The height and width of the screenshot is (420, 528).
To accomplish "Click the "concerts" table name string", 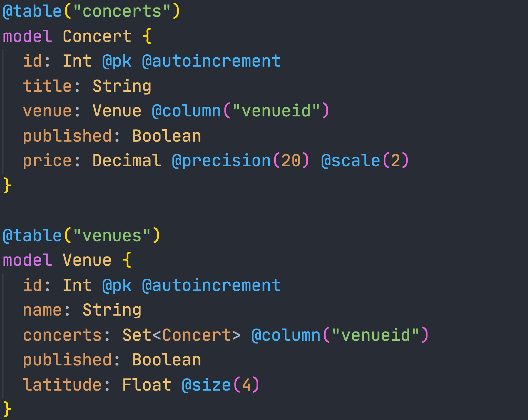I will click(x=122, y=11).
